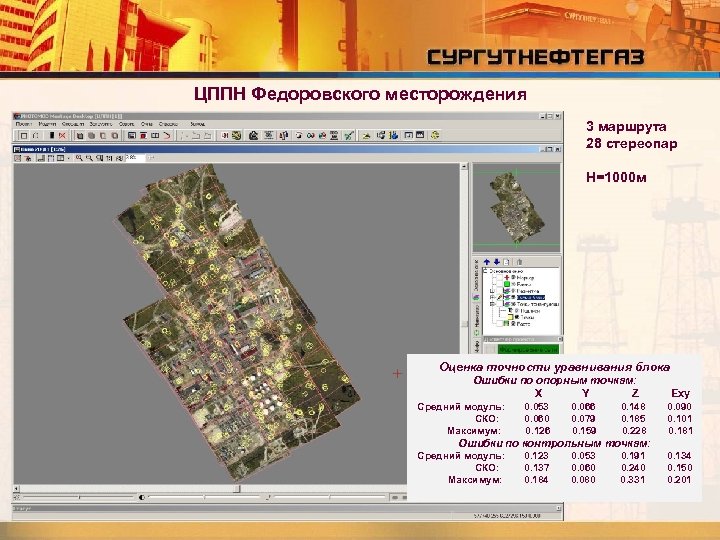Adjust the middle slider below the map view

pyautogui.click(x=204, y=497)
